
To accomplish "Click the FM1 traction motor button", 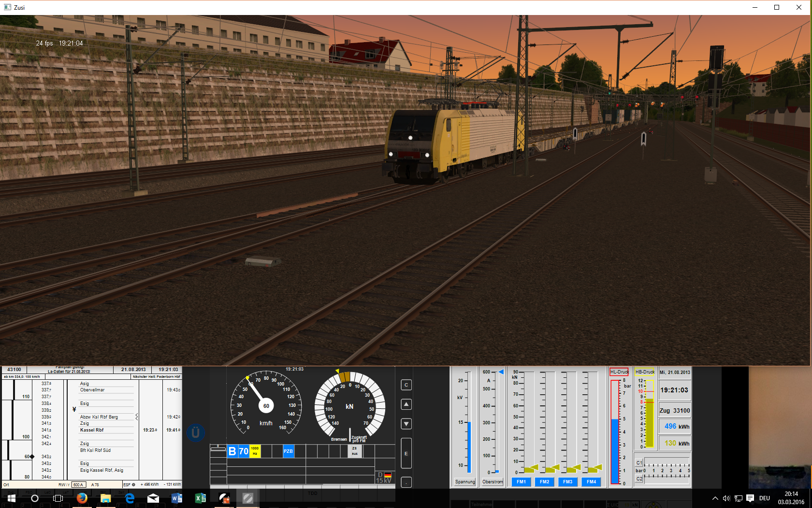I will click(521, 482).
